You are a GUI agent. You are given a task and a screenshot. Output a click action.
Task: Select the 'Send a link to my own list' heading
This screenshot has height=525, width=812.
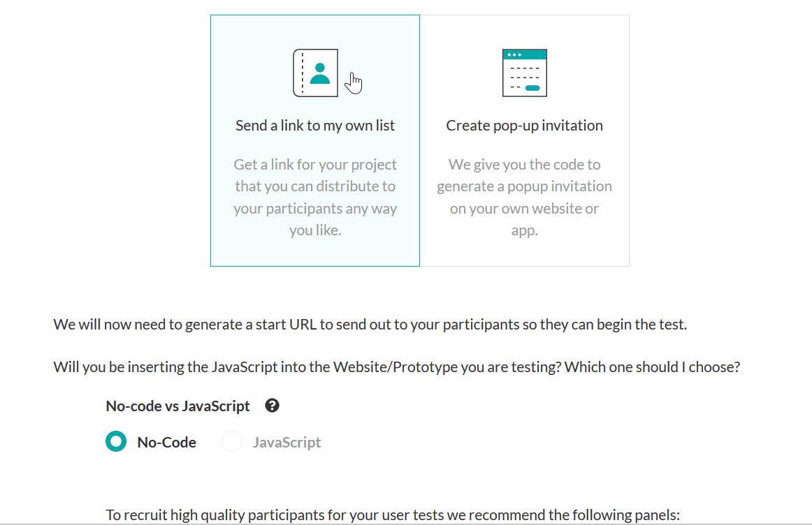pyautogui.click(x=315, y=125)
